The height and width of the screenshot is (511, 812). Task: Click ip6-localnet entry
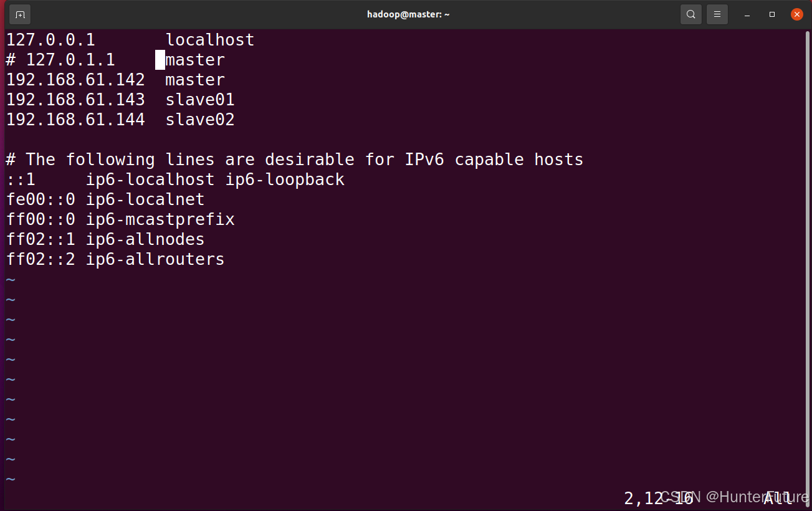(x=145, y=199)
